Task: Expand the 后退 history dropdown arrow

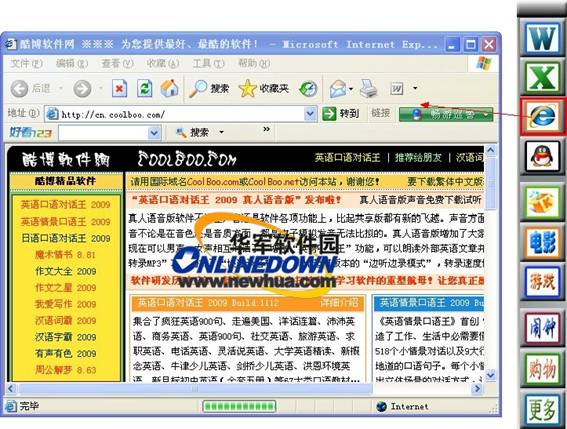Action: [61, 88]
